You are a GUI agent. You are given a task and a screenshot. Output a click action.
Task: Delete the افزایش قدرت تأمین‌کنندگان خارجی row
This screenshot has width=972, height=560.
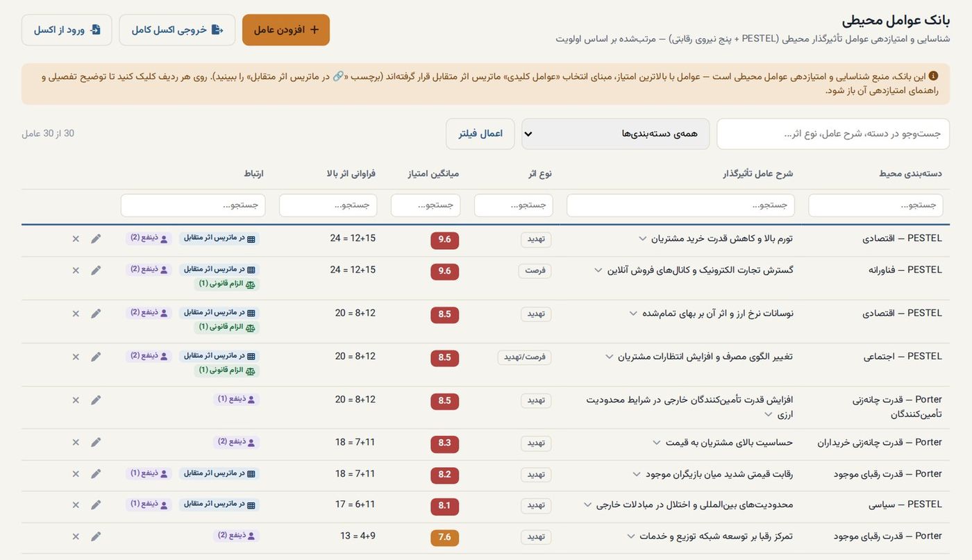pyautogui.click(x=76, y=400)
